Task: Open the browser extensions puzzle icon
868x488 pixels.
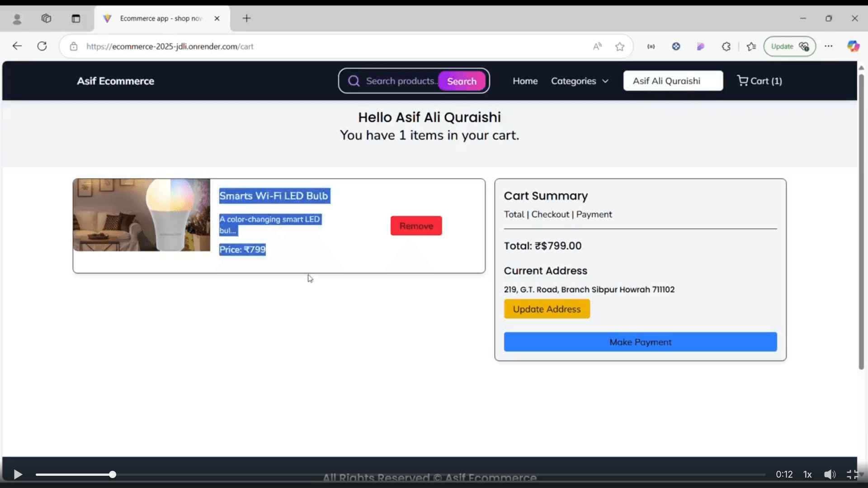Action: (x=726, y=46)
